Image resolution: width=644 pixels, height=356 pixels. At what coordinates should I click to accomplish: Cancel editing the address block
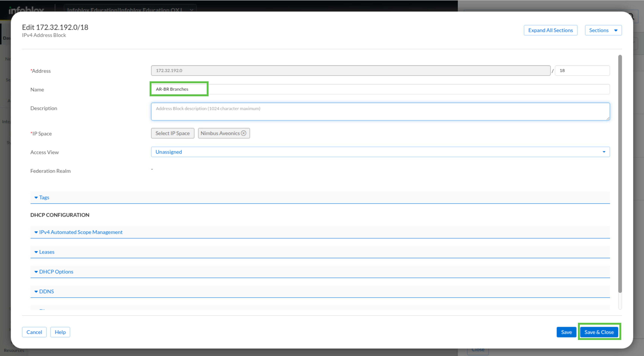click(34, 332)
